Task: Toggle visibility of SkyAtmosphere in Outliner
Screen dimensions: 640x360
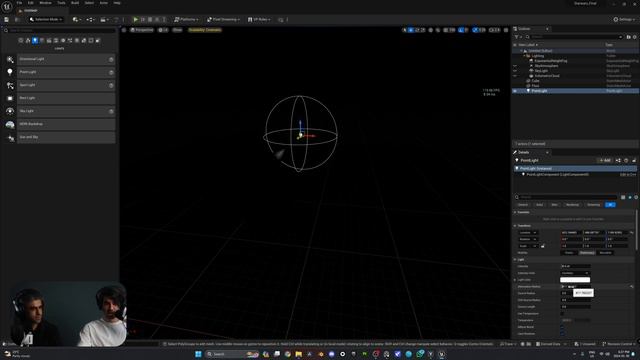Action: click(x=515, y=66)
